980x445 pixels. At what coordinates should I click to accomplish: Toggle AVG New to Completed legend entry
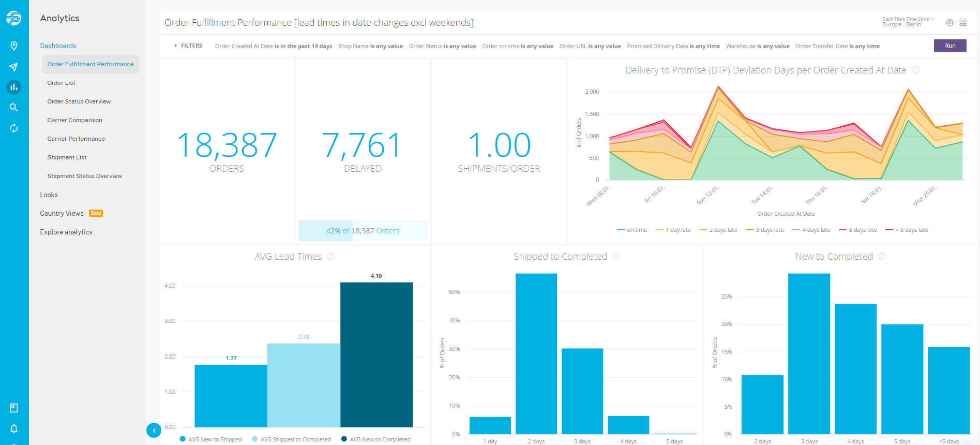coord(376,439)
